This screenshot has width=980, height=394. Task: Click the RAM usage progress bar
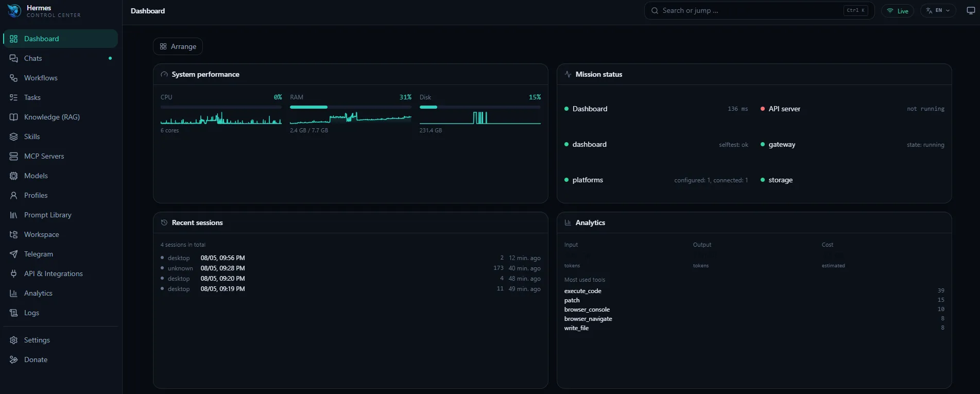coord(351,107)
